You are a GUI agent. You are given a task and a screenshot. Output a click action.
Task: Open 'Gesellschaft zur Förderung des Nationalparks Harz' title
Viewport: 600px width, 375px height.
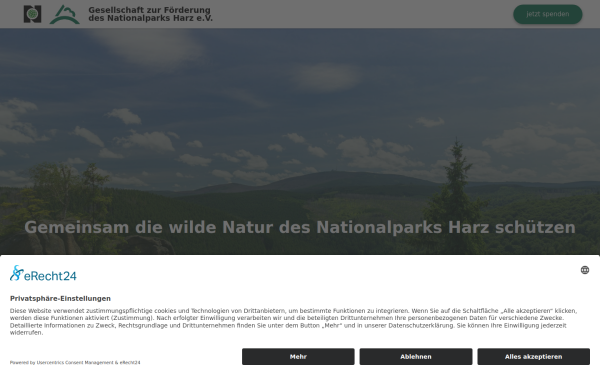tap(150, 14)
